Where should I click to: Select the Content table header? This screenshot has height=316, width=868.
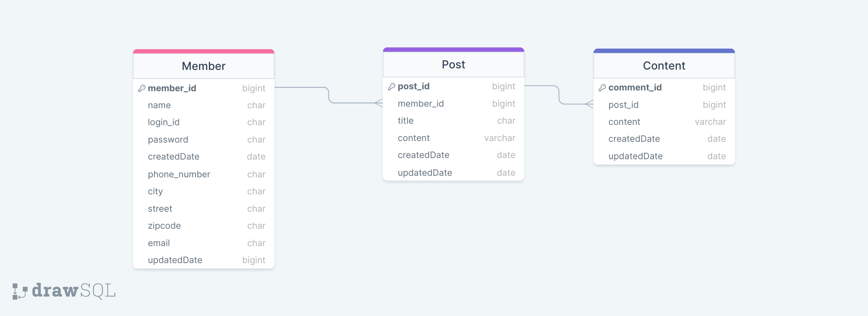(664, 66)
